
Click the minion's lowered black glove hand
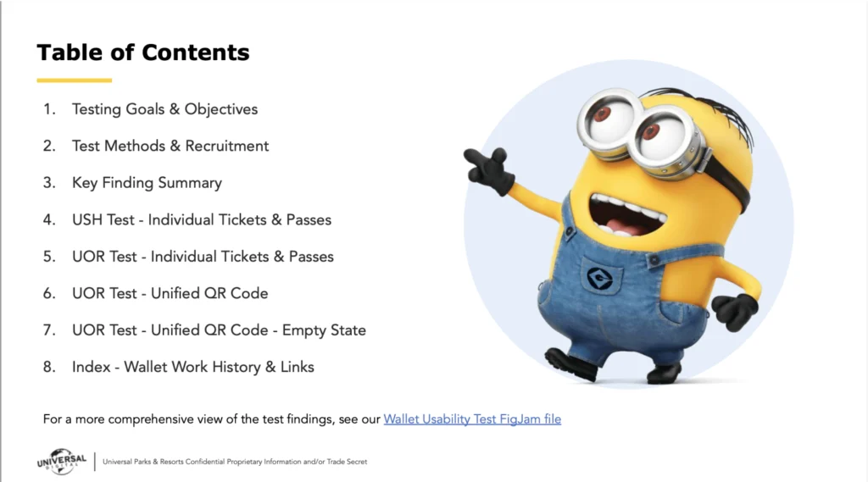coord(733,311)
